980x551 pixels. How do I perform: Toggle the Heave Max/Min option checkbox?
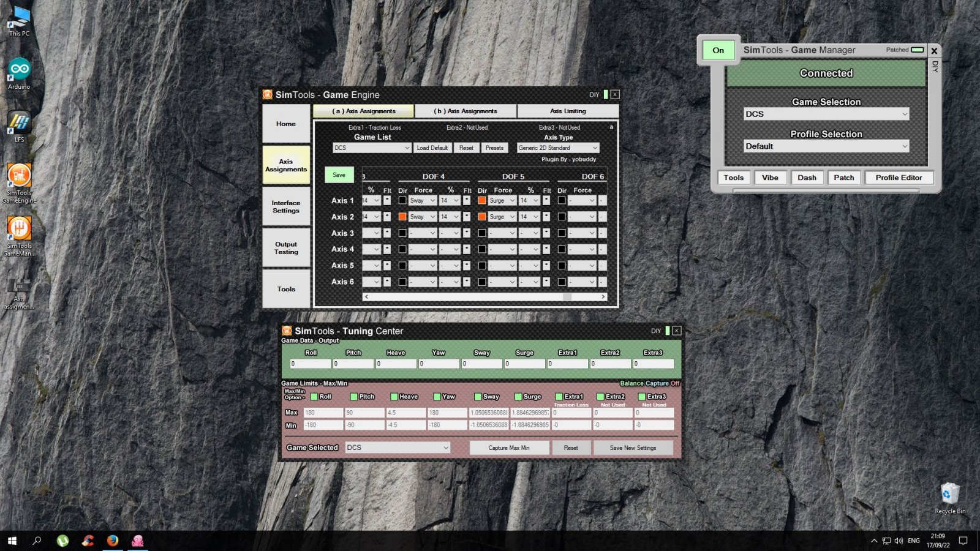[394, 397]
